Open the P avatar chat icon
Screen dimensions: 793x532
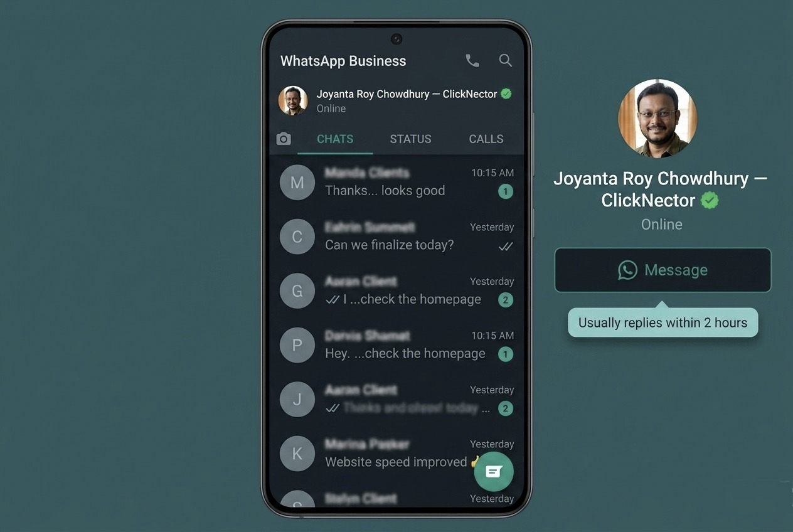(297, 345)
